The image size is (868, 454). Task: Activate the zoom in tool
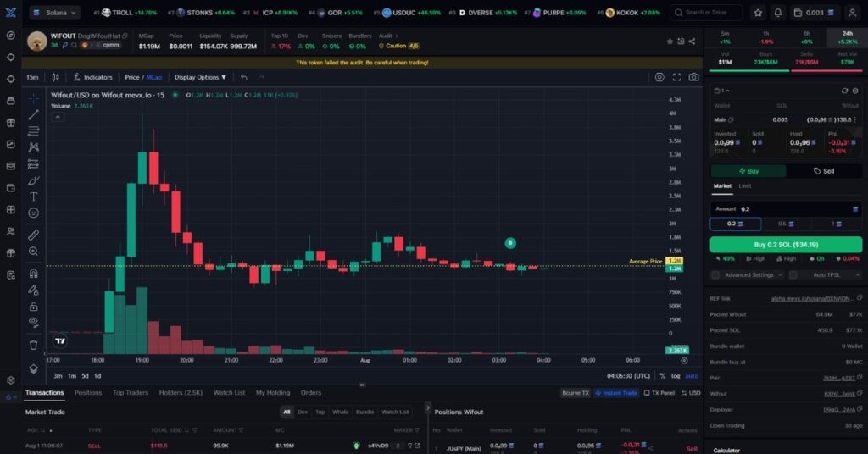(x=34, y=252)
